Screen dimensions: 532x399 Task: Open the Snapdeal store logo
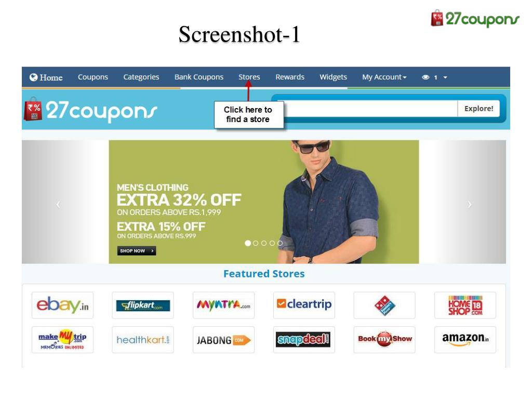[x=304, y=340]
